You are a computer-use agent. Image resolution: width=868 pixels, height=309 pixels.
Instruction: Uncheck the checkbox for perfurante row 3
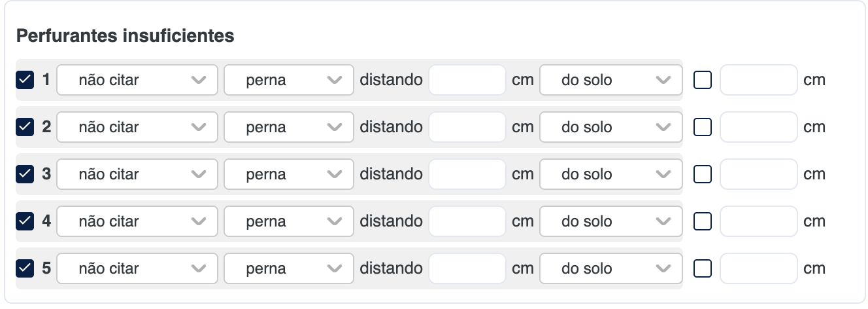point(25,174)
